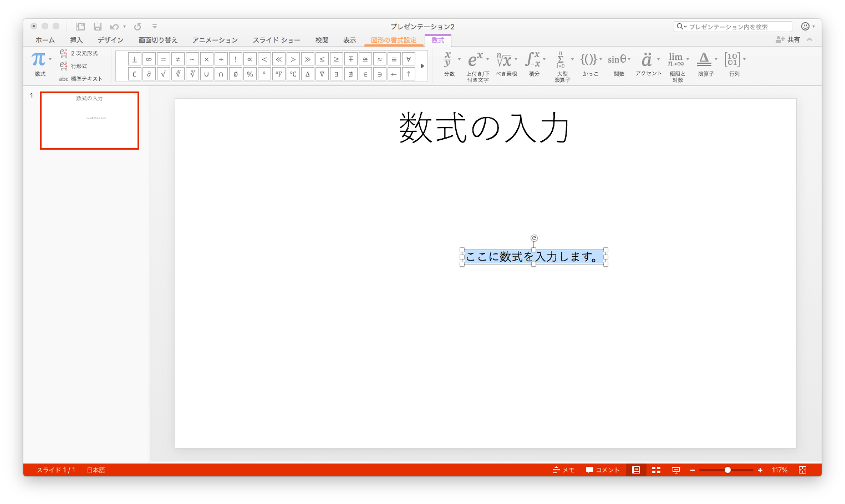Fit slide to window icon
Viewport: 845px width, 504px height.
802,470
